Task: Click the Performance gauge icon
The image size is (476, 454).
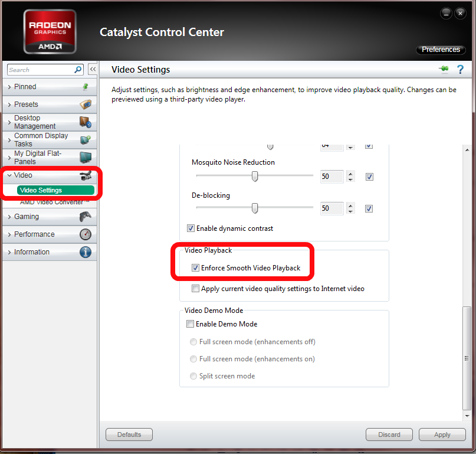Action: pos(86,234)
